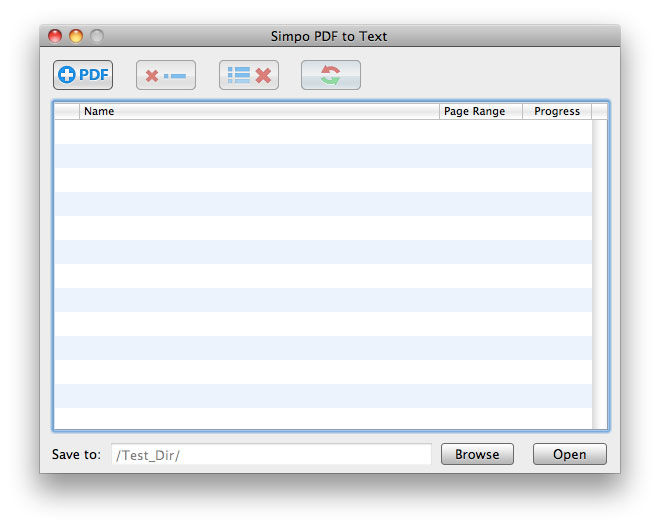Viewport: 660px width, 528px height.
Task: Remove the selected file using red X dash icon
Action: [x=166, y=75]
